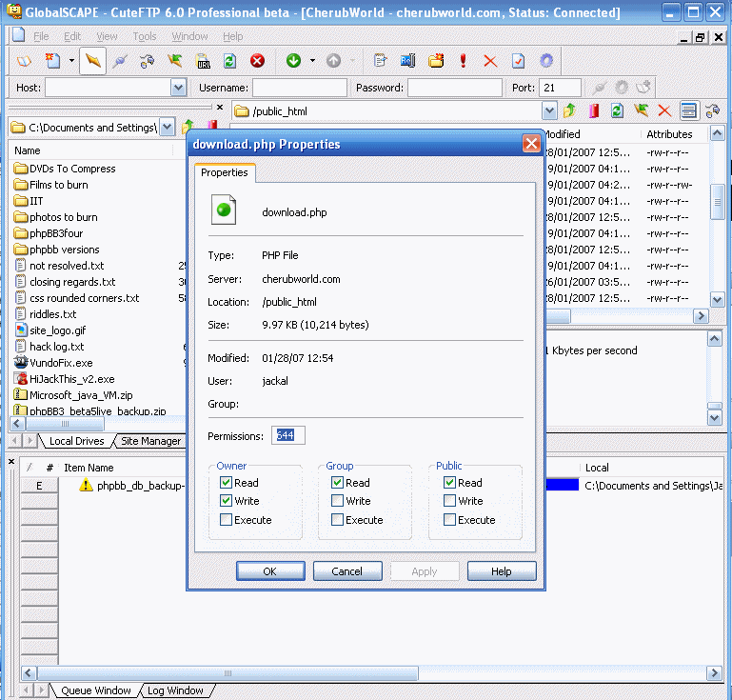Click the Username input field
Image resolution: width=732 pixels, height=700 pixels.
pos(300,88)
